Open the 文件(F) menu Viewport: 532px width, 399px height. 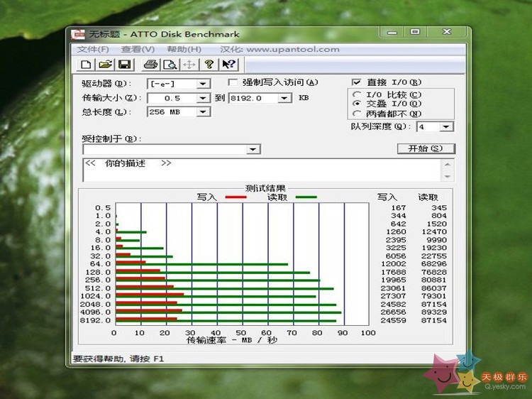tap(93, 49)
